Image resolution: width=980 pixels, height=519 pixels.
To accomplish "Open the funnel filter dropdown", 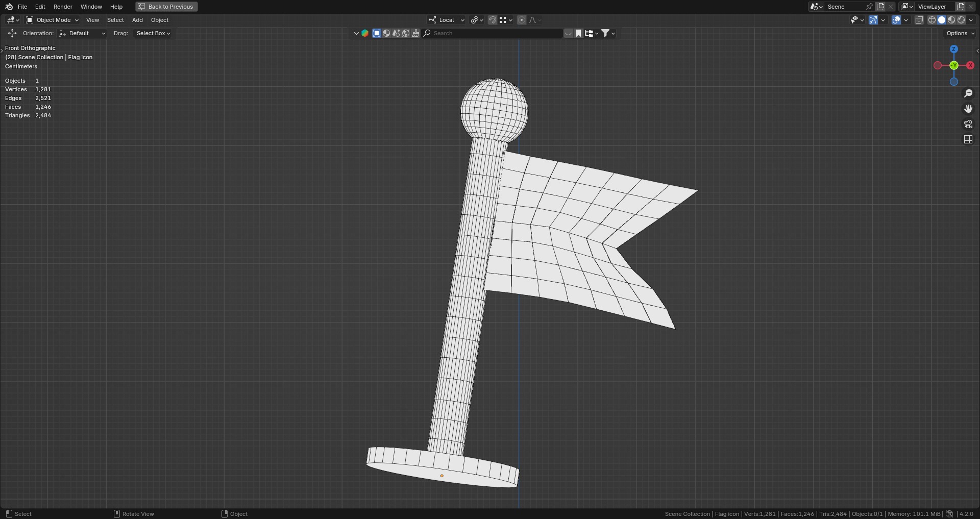I will pyautogui.click(x=608, y=33).
